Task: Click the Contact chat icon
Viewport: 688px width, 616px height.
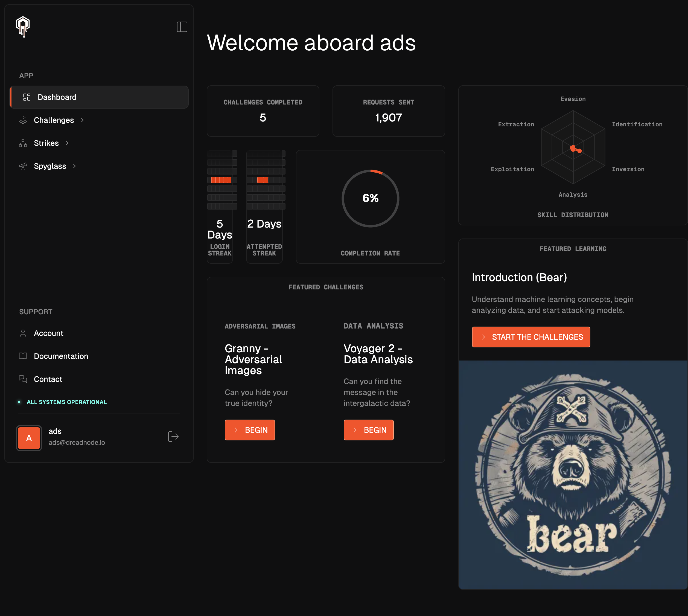Action: (x=23, y=379)
